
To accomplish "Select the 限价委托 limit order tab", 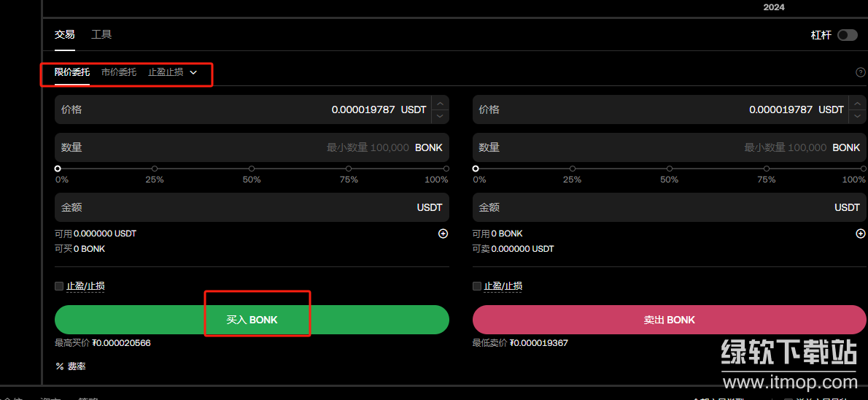I will point(72,72).
